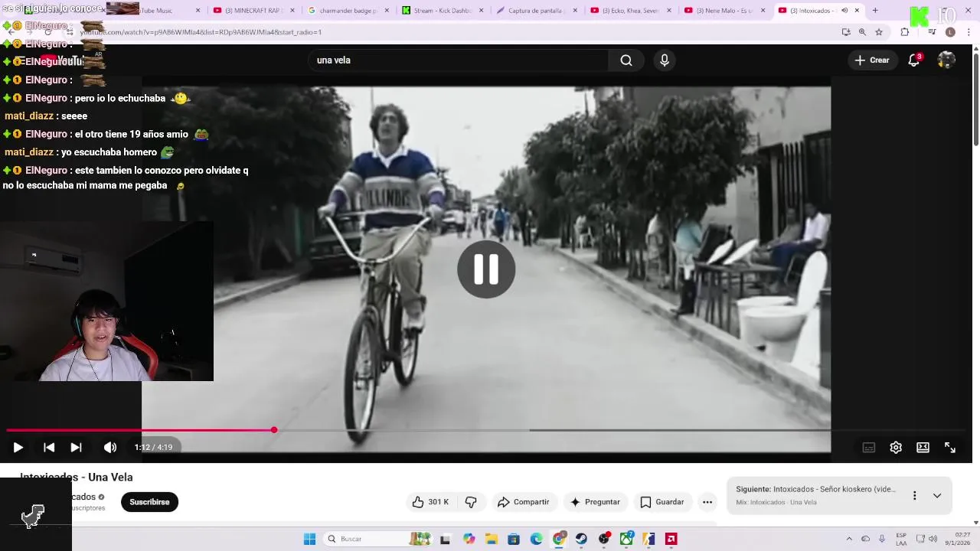Viewport: 980px width, 551px height.
Task: Save the video with the Guardar button
Action: click(x=662, y=502)
